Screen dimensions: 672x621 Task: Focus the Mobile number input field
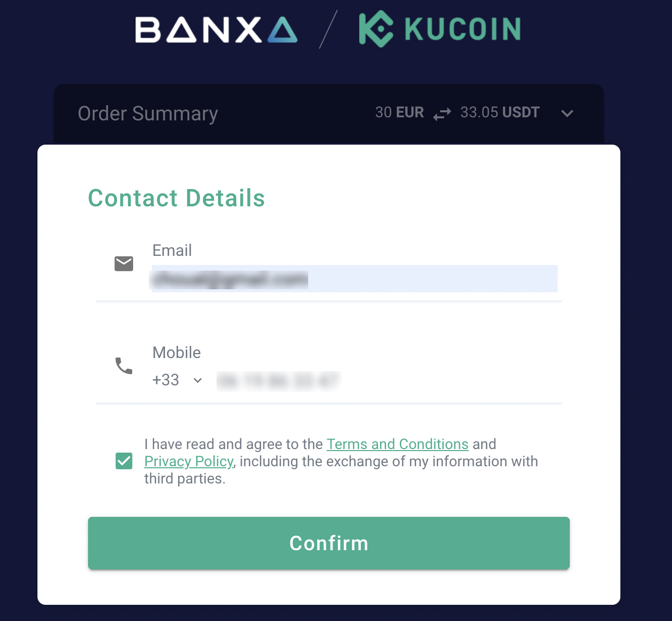pos(388,380)
